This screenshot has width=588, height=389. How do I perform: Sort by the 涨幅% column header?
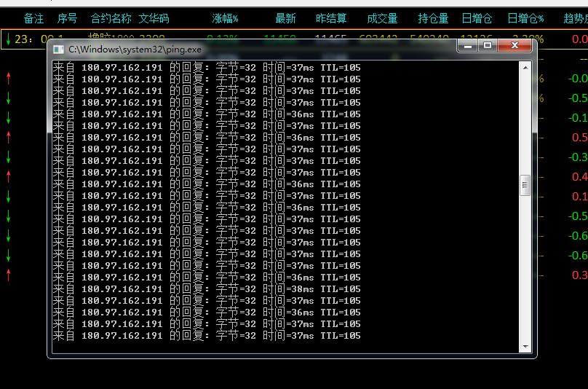coord(225,18)
